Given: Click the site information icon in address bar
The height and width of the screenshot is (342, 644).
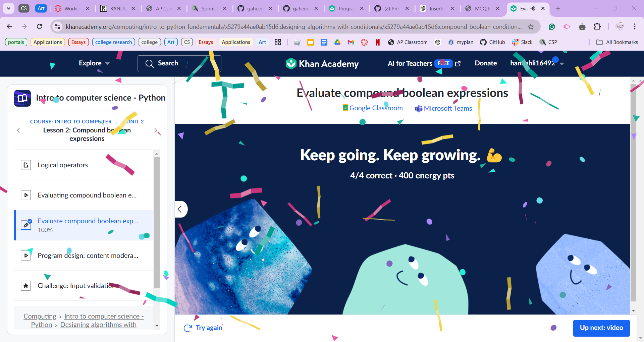Looking at the screenshot, I should point(57,26).
